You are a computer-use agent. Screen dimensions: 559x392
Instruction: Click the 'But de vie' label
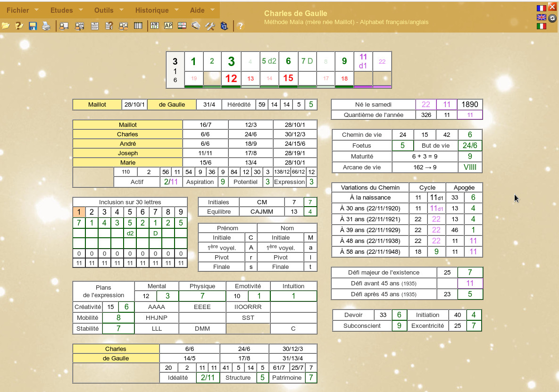(x=436, y=145)
